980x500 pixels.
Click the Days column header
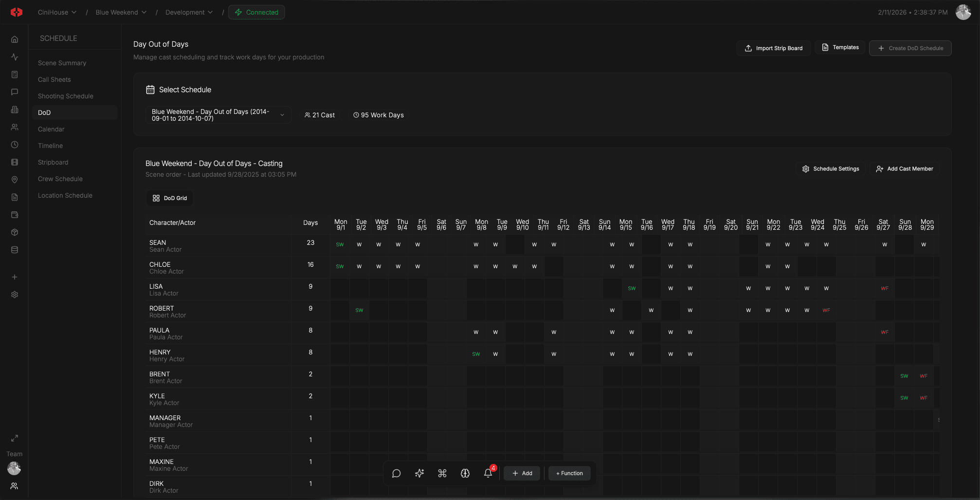(310, 222)
